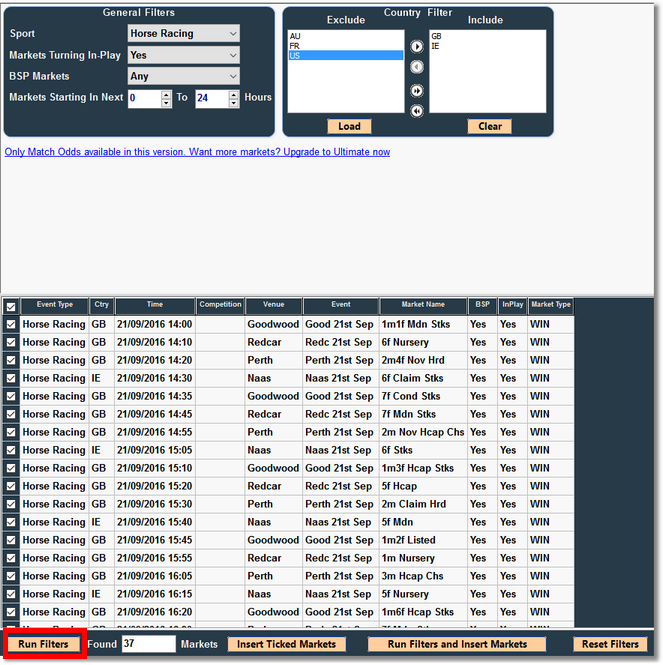Click the Time column header
The image size is (663, 665).
154,305
